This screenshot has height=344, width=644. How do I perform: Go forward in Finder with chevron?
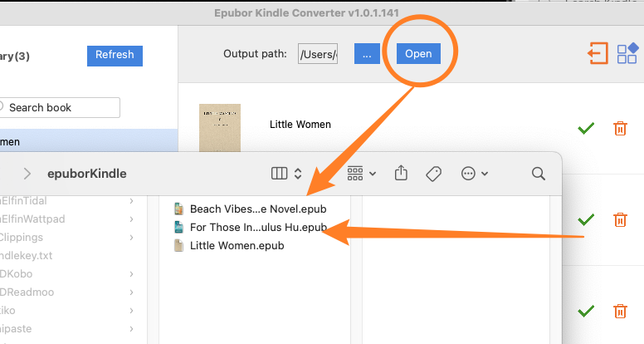[x=27, y=174]
